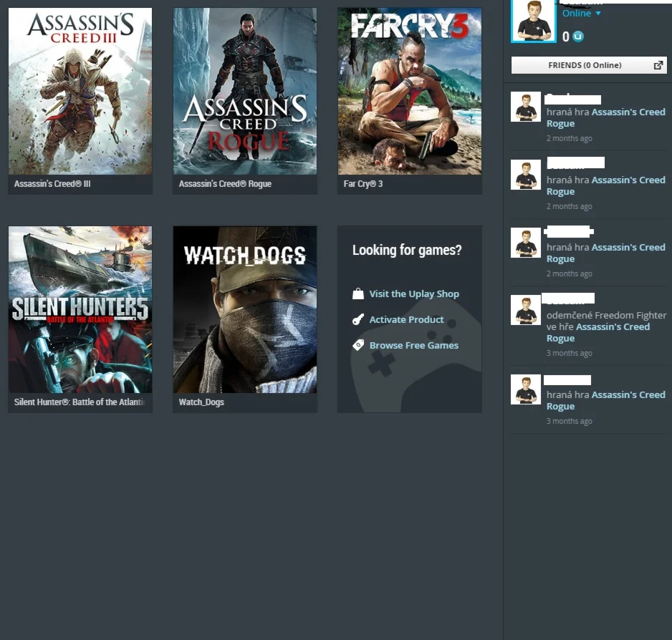Click the bottom friend's avatar in the activity feed

point(525,389)
